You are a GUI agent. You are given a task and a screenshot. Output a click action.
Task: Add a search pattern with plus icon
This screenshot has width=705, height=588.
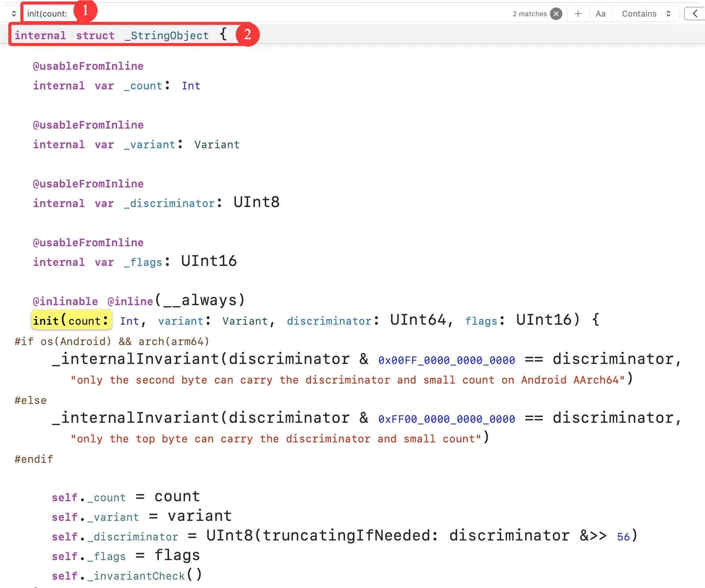(578, 14)
